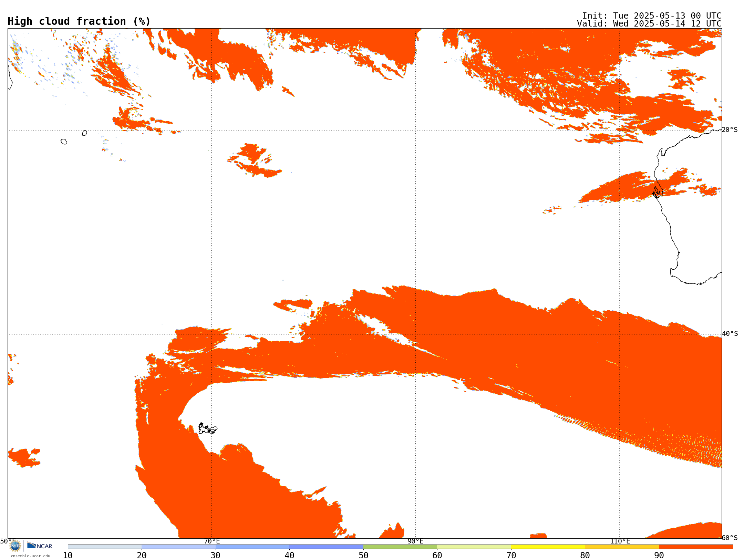Click the 'Valid: Wed 2025-05-14 12 UTC' text
The height and width of the screenshot is (560, 744).
click(649, 24)
